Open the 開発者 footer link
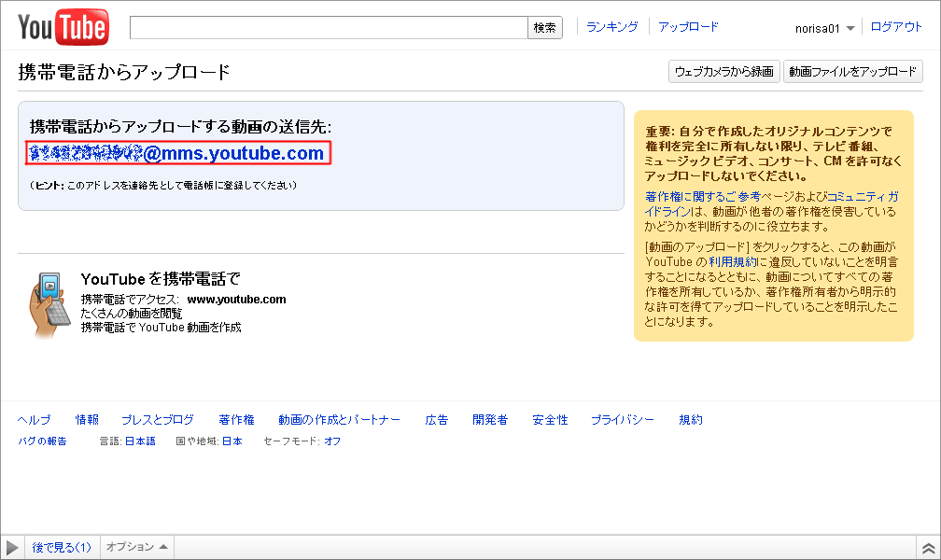941x560 pixels. (x=490, y=420)
